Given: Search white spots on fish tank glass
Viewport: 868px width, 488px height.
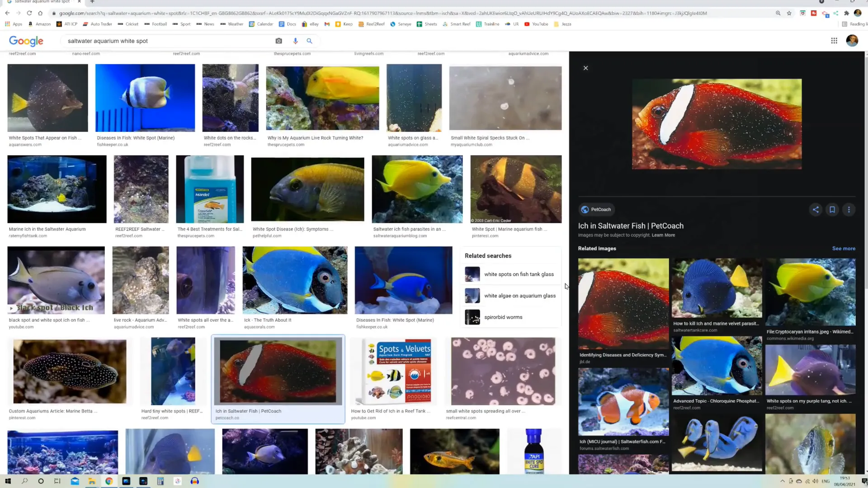Looking at the screenshot, I should (510, 274).
